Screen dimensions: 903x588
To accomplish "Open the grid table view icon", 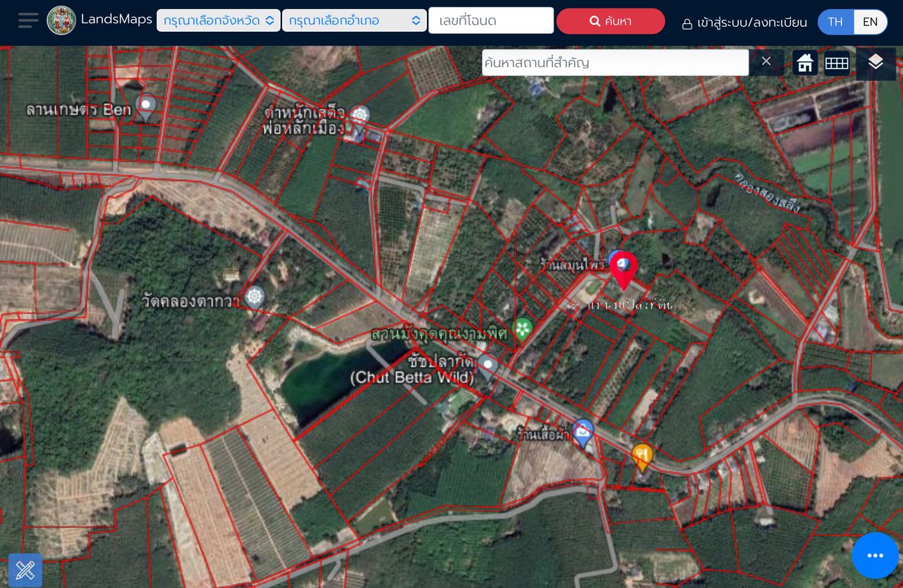I will pos(837,63).
